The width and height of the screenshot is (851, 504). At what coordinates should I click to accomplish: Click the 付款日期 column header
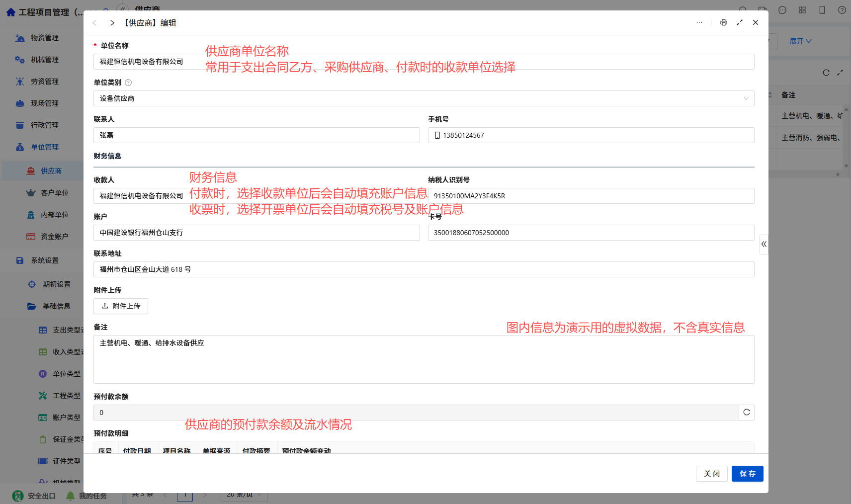(x=137, y=450)
